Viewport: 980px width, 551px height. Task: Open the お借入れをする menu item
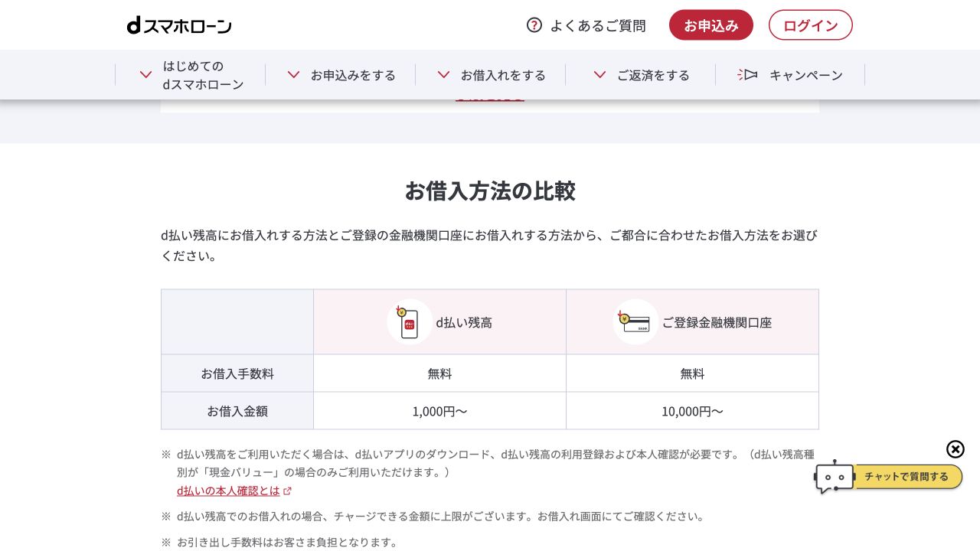coord(490,75)
